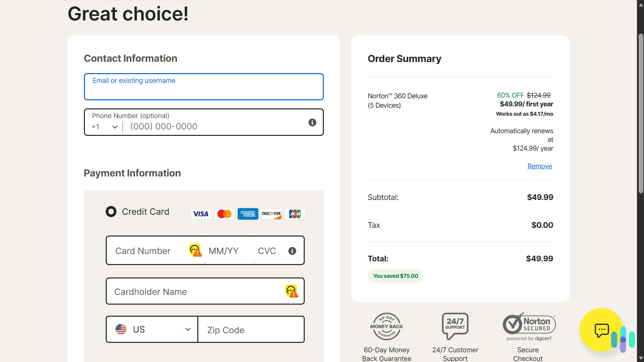
Task: Click the page vertical scrollbar thumb
Action: [x=641, y=113]
